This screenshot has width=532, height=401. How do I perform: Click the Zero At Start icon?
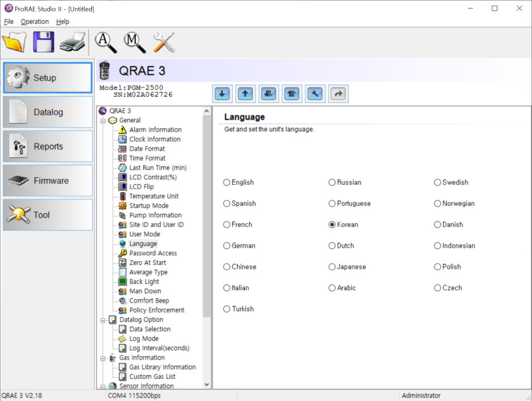122,263
